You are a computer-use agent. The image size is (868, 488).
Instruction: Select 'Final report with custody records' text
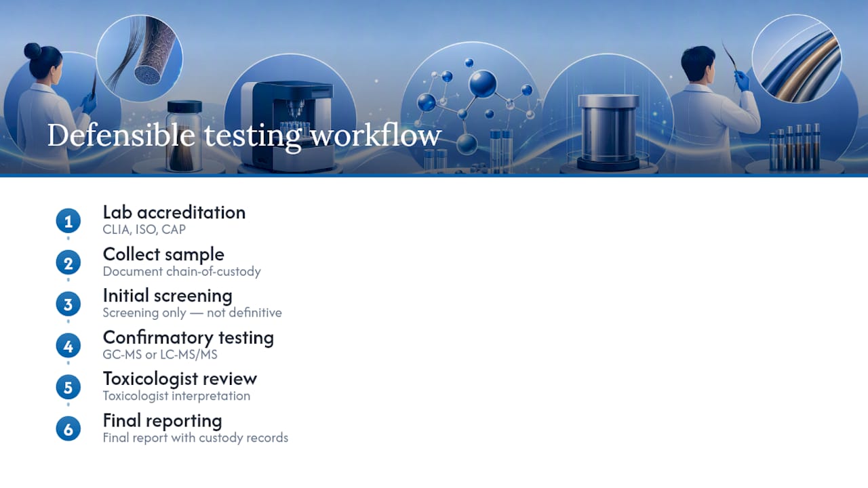coord(195,438)
